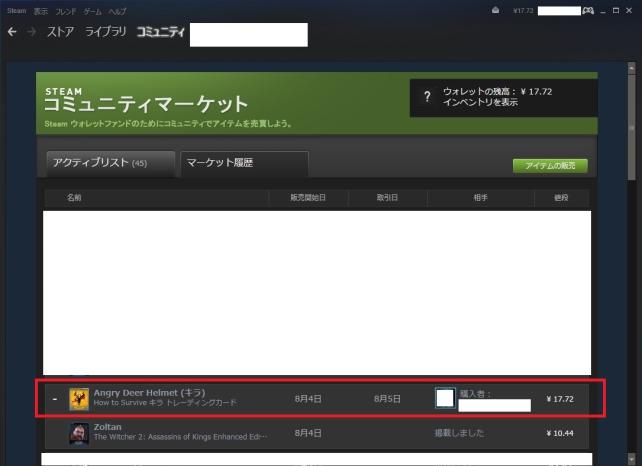The height and width of the screenshot is (466, 642).
Task: Open the Steam menu
Action: [x=16, y=11]
